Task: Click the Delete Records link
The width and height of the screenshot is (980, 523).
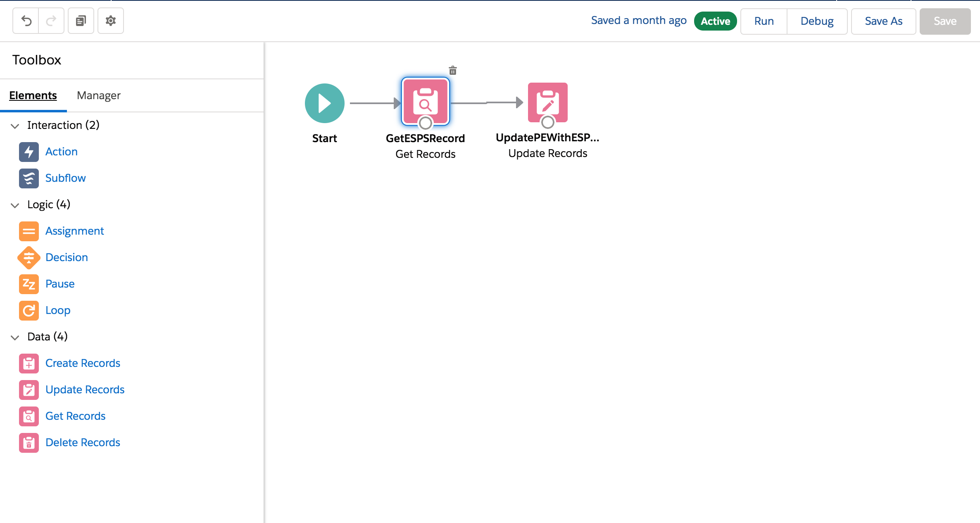Action: point(83,442)
